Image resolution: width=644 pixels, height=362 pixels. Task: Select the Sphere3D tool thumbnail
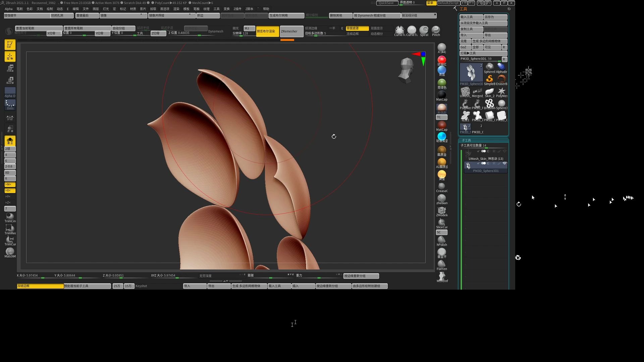coord(501,104)
